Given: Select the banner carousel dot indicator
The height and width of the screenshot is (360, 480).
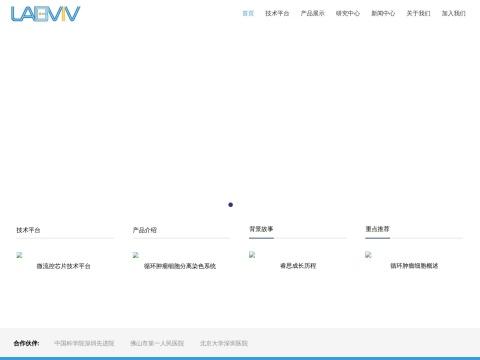Looking at the screenshot, I should coord(230,205).
